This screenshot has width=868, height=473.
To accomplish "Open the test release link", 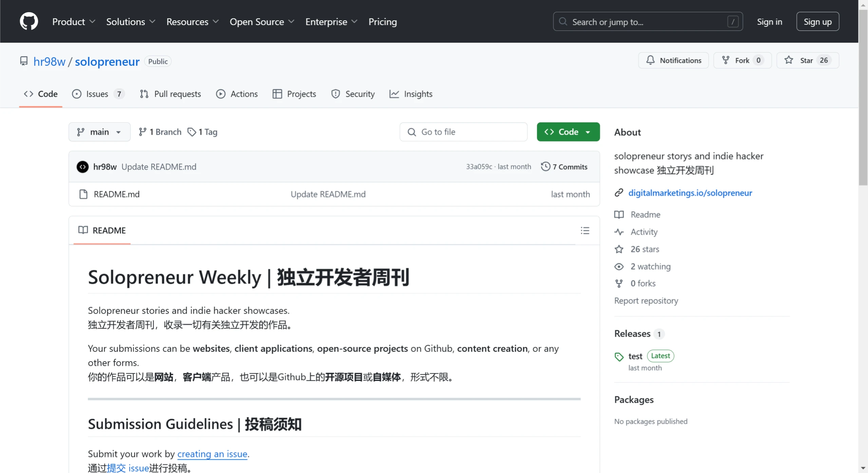I will (635, 356).
